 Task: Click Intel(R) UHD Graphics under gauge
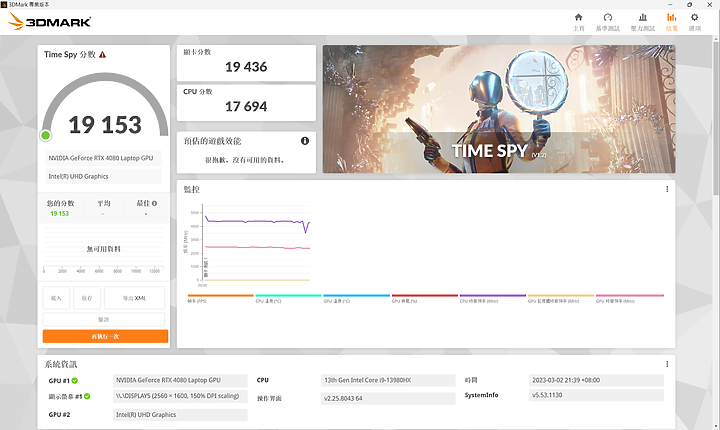pyautogui.click(x=103, y=176)
